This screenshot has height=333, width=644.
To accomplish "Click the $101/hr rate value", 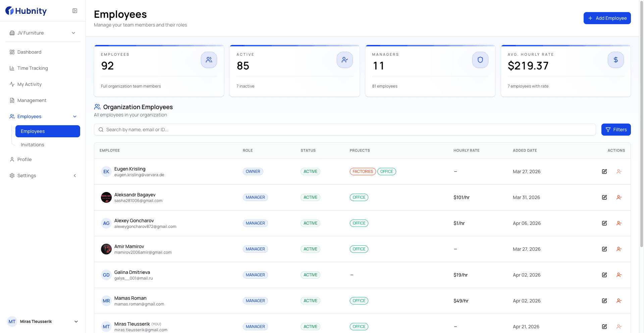I will point(462,197).
